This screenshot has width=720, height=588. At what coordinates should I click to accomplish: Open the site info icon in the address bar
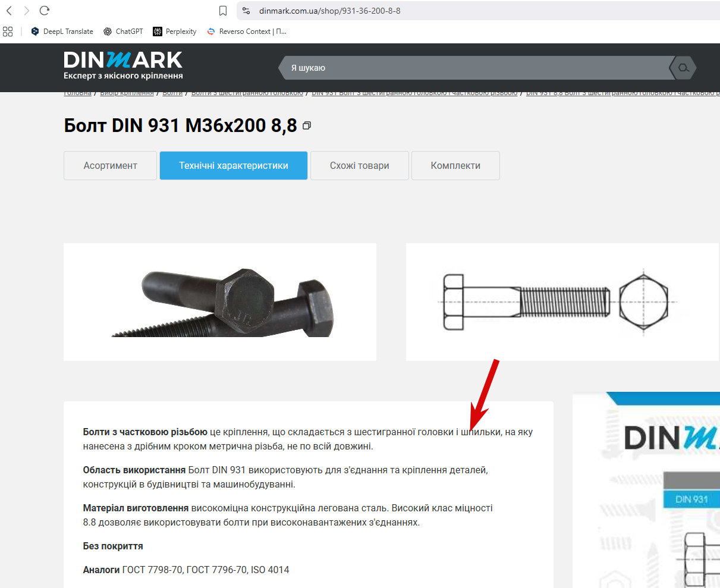click(246, 11)
